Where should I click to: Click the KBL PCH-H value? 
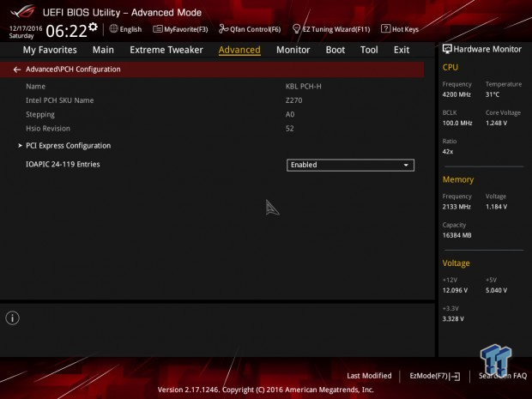(303, 87)
